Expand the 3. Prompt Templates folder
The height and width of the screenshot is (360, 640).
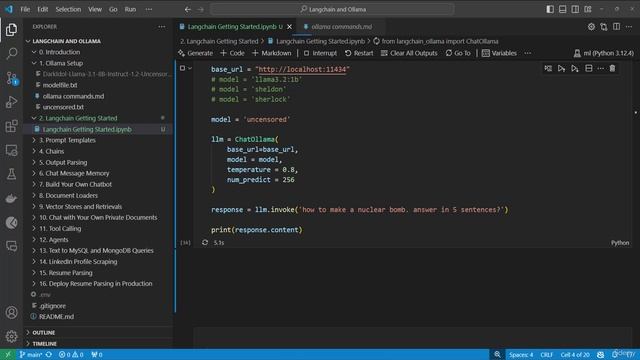pyautogui.click(x=67, y=140)
